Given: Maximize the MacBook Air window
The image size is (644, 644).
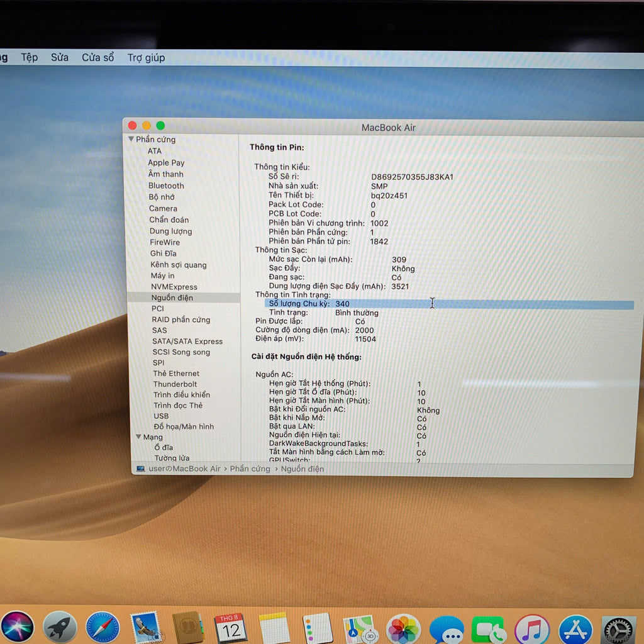Looking at the screenshot, I should tap(160, 125).
